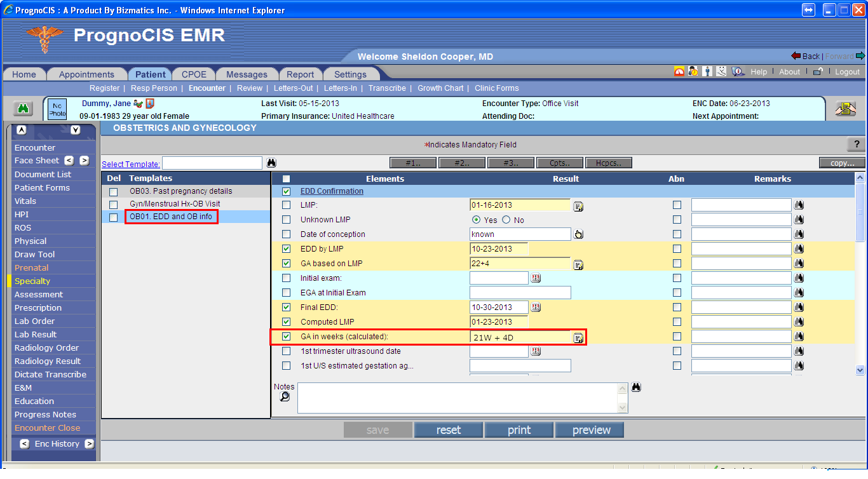Check Del box for Gyn/Menstrual Hx-OB Visit
The image size is (868, 479).
113,205
